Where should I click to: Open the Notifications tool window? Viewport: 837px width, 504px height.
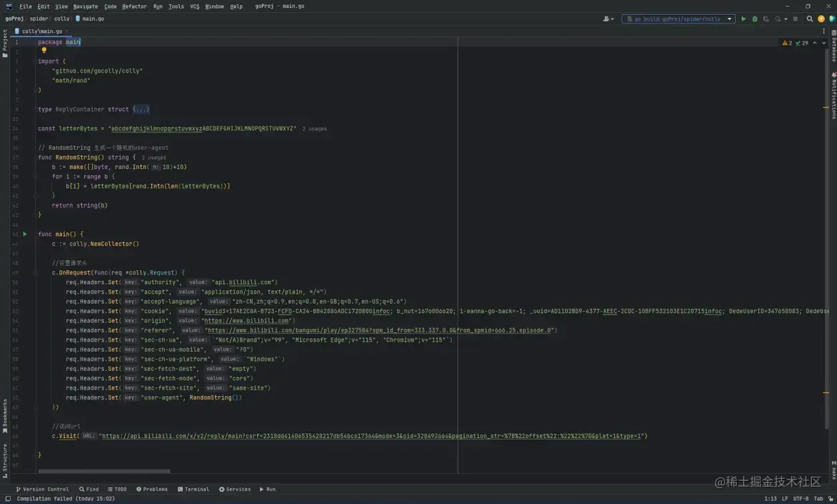click(833, 95)
